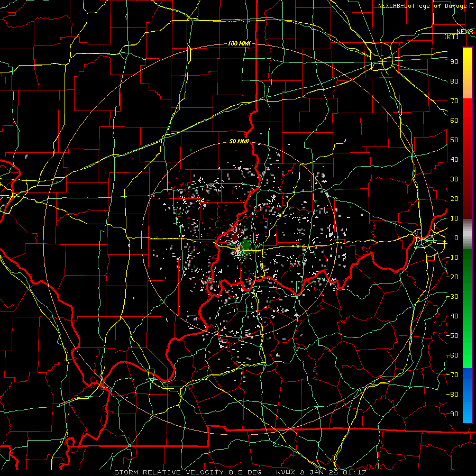The image size is (476, 476).
Task: Click the 80 value on velocity scale
Action: point(454,81)
